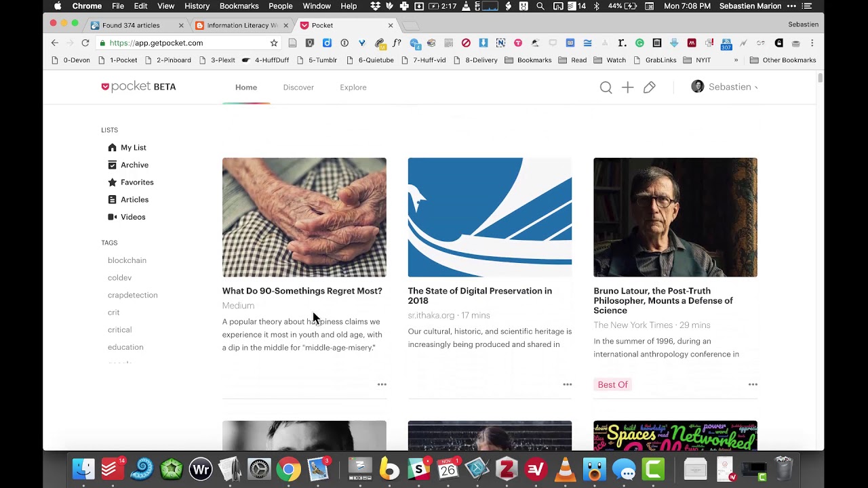The height and width of the screenshot is (488, 868).
Task: Click the wrinkled hands thumbnail
Action: click(304, 217)
